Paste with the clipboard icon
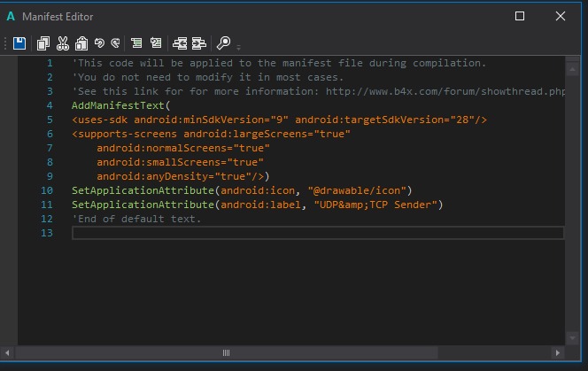This screenshot has width=588, height=371. coord(81,43)
